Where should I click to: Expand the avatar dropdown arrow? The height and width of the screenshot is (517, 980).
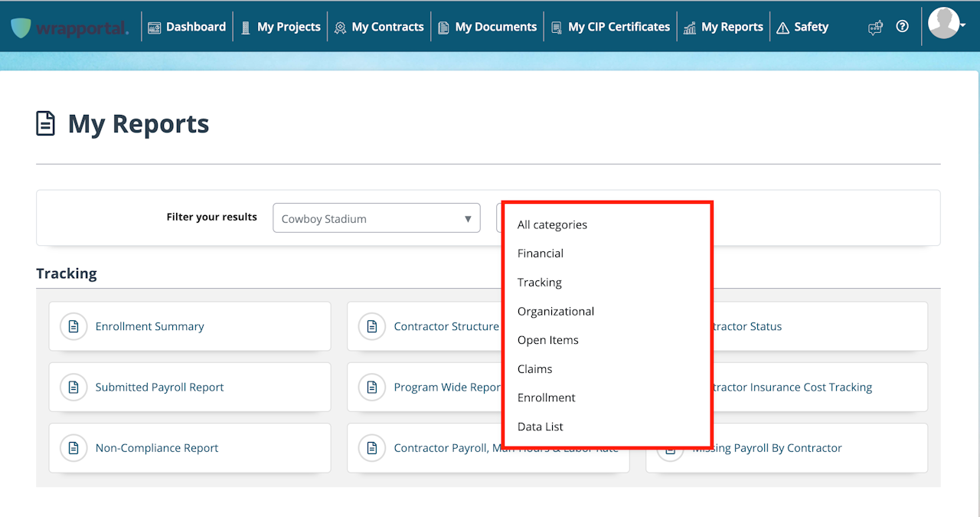pos(963,25)
